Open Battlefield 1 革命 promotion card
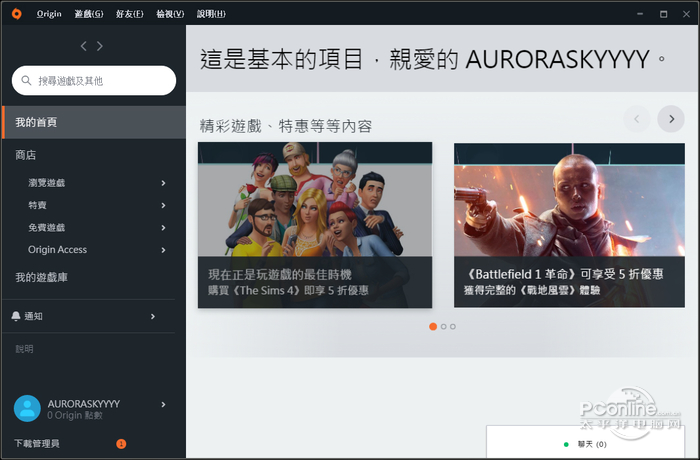Image resolution: width=700 pixels, height=460 pixels. coord(569,225)
